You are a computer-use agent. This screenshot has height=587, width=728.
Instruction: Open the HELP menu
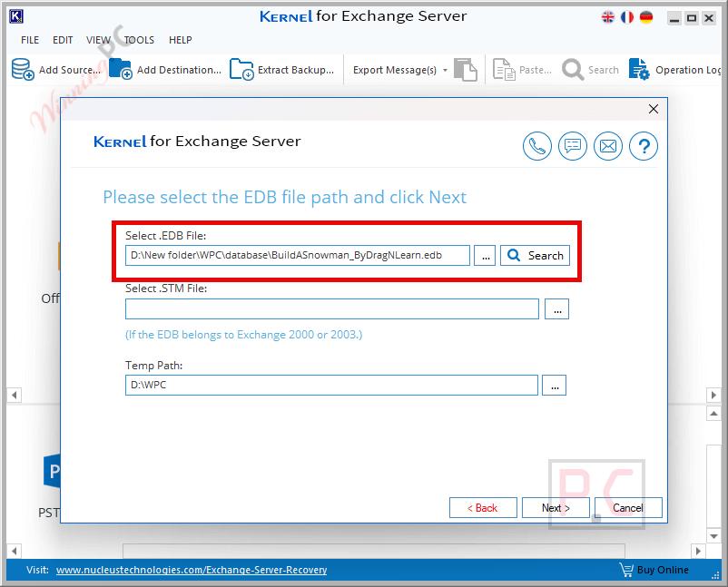point(181,40)
